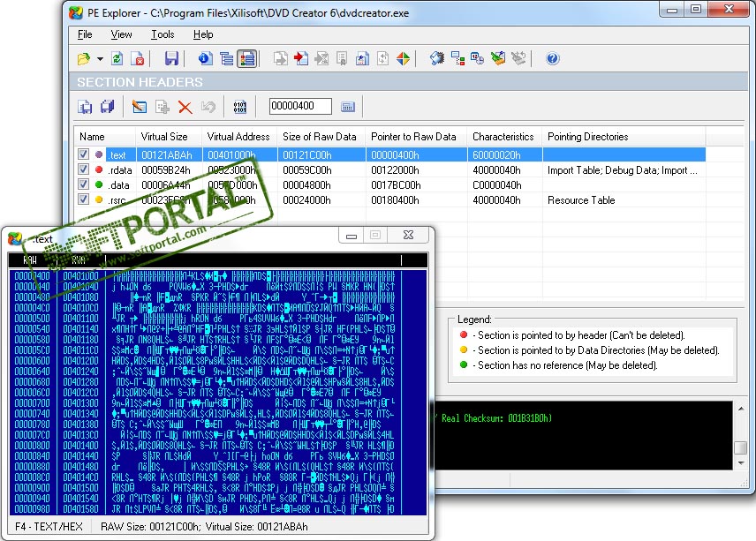756x541 pixels.
Task: Sort by Size of Raw Data column
Action: pos(321,137)
